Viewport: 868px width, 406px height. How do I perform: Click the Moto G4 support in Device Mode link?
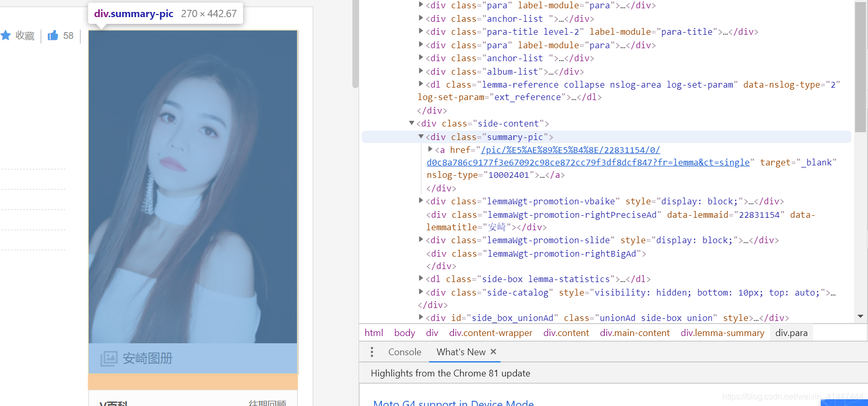453,402
